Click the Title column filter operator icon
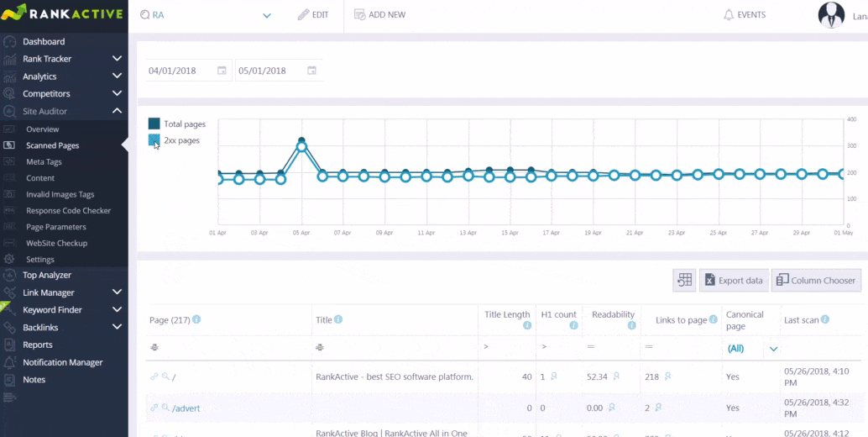868x437 pixels. tap(320, 347)
